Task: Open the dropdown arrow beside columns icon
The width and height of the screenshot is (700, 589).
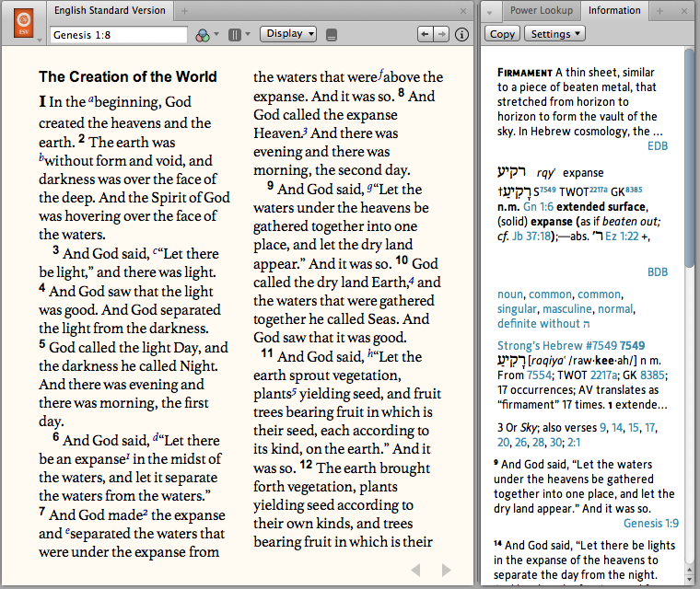Action: (x=248, y=34)
